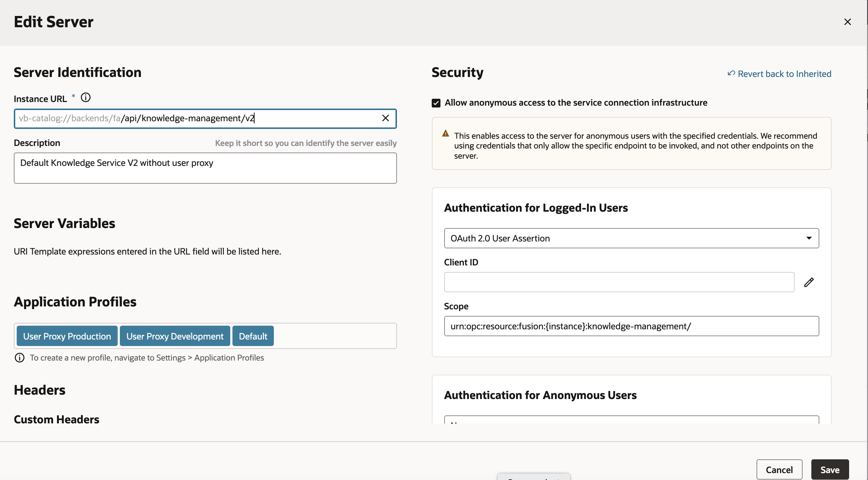Click into the Description text area
This screenshot has height=480, width=868.
[x=205, y=168]
